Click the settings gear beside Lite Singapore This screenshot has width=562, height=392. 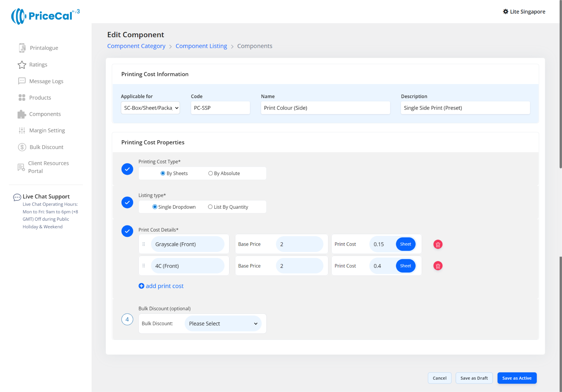click(505, 11)
